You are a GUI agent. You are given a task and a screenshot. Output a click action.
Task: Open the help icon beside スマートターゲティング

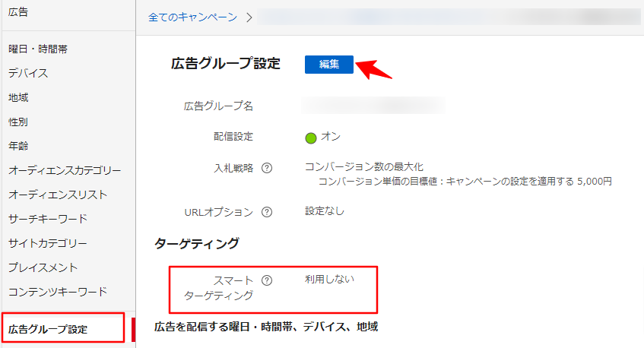pyautogui.click(x=267, y=280)
